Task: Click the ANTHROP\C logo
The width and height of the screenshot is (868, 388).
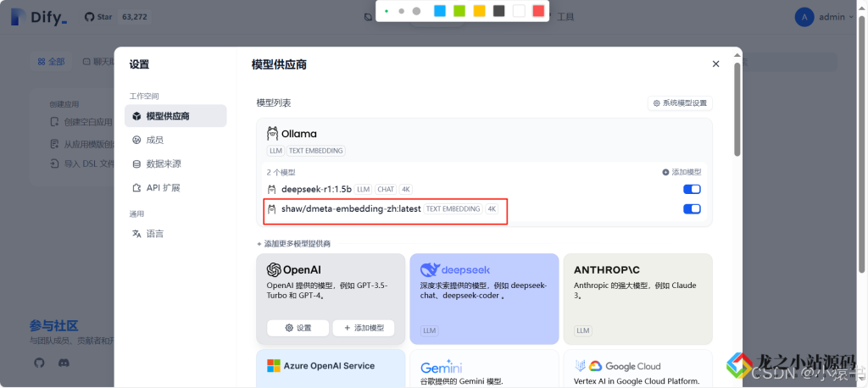Action: click(x=607, y=269)
